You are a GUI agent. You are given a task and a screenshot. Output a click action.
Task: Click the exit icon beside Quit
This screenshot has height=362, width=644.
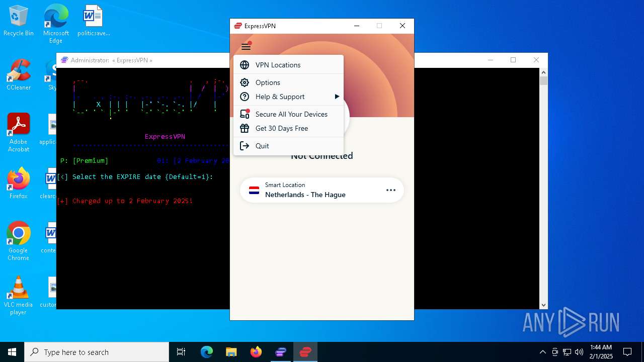point(245,146)
